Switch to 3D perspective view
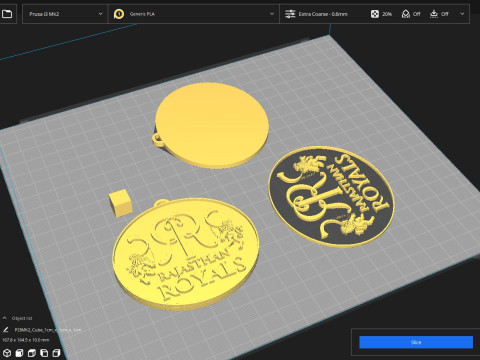 (7, 353)
